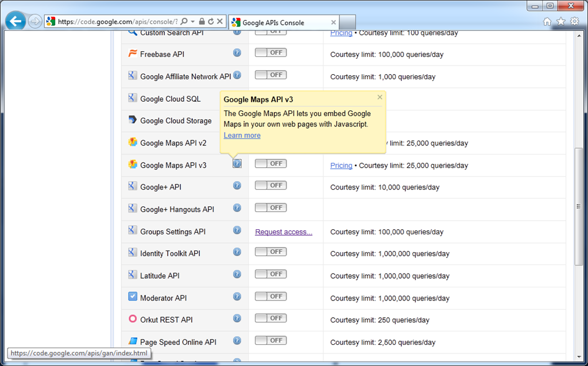Viewport: 588px width, 366px height.
Task: Switch on the Moderator API
Action: (x=271, y=296)
